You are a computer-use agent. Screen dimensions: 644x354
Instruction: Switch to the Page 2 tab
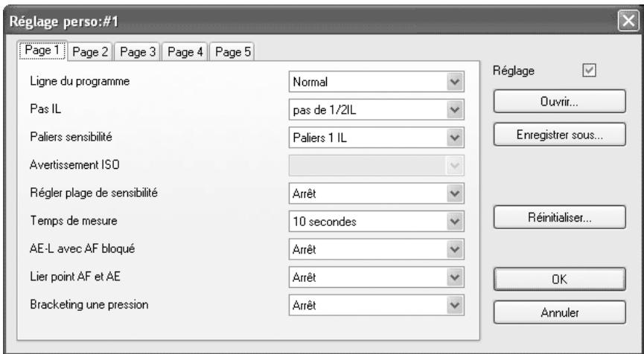click(90, 52)
